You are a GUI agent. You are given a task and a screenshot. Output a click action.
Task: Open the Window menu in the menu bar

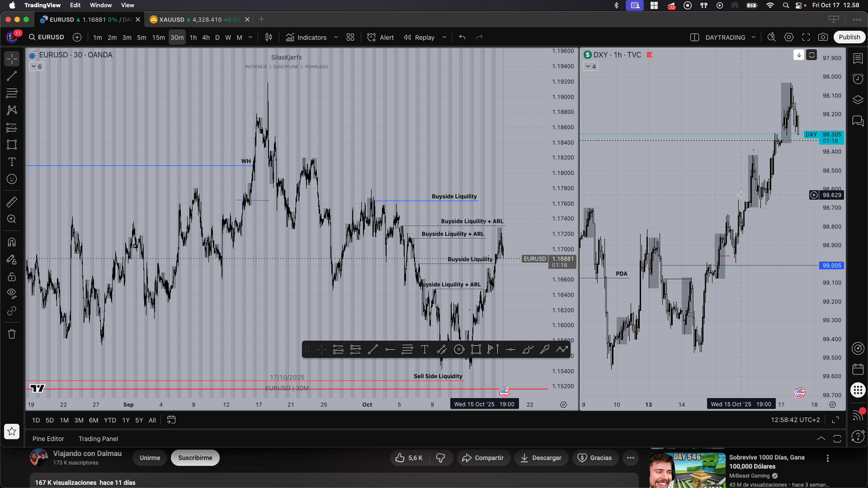click(x=101, y=5)
